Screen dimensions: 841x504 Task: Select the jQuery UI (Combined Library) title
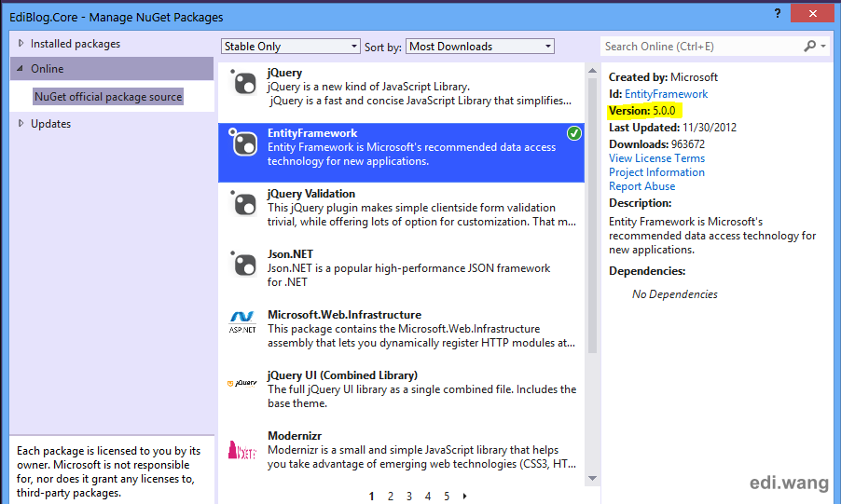[x=342, y=375]
